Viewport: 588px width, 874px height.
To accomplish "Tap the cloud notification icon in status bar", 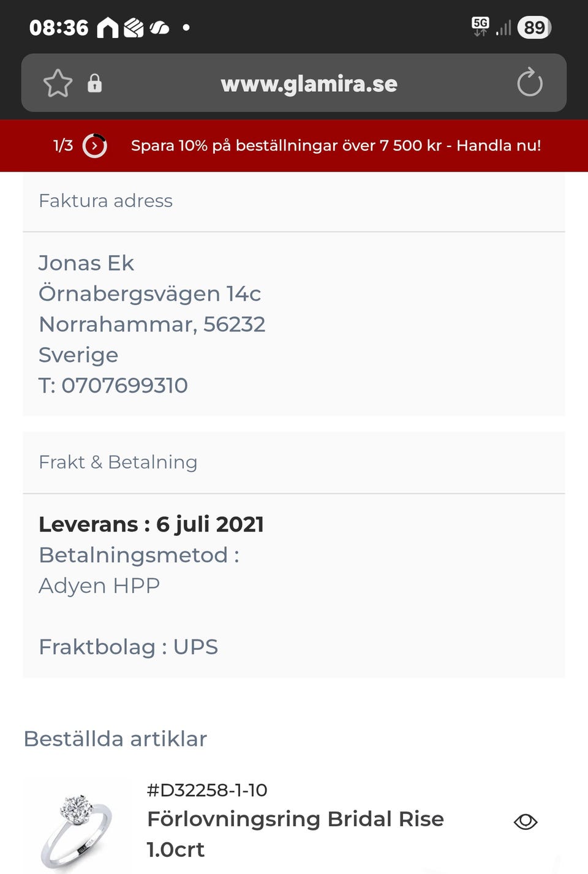I will pos(159,28).
